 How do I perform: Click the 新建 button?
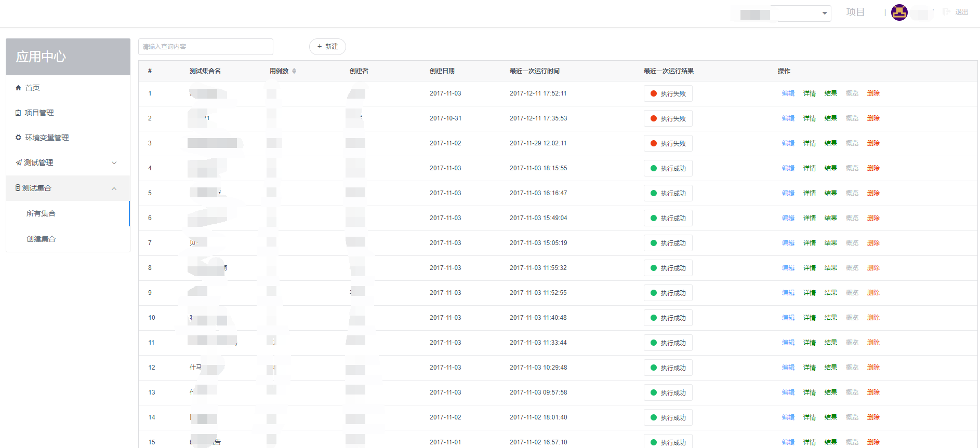[x=327, y=47]
